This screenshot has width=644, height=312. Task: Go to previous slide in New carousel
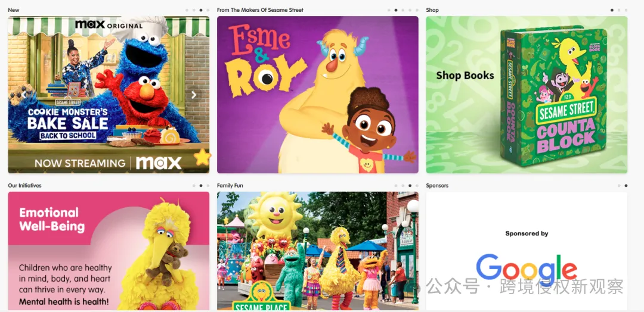click(x=24, y=95)
